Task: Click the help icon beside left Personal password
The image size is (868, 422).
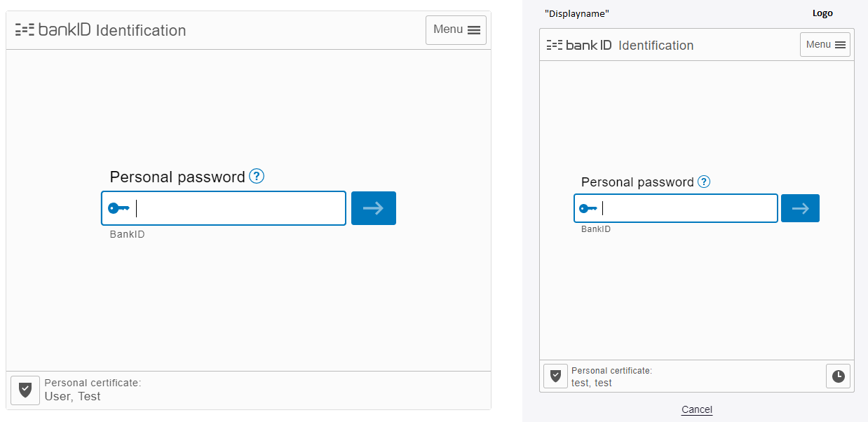Action: pyautogui.click(x=257, y=176)
